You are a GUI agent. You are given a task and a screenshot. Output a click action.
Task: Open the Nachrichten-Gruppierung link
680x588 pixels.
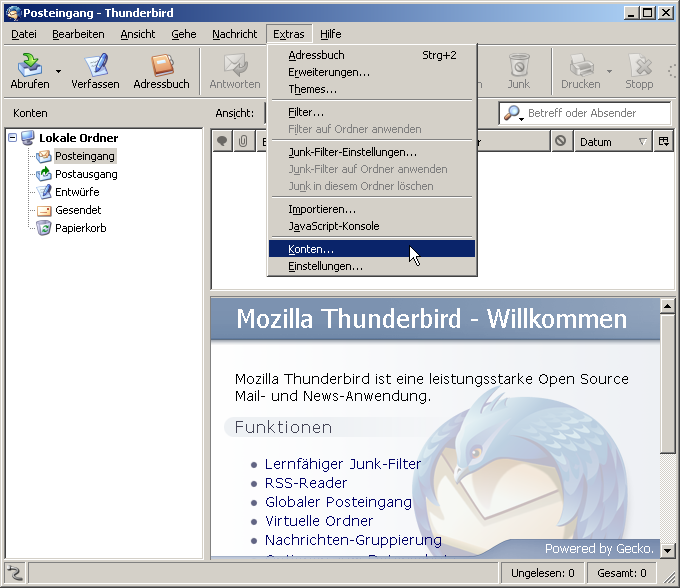click(x=353, y=540)
